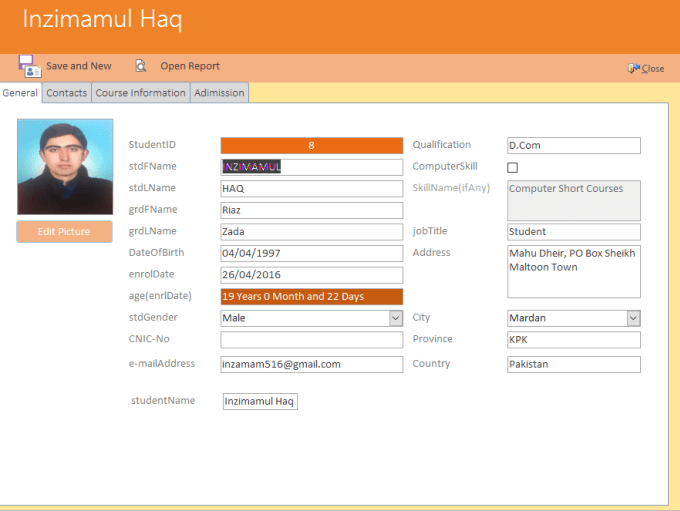Viewport: 680px width, 511px height.
Task: Click the Close door icon
Action: pos(634,68)
